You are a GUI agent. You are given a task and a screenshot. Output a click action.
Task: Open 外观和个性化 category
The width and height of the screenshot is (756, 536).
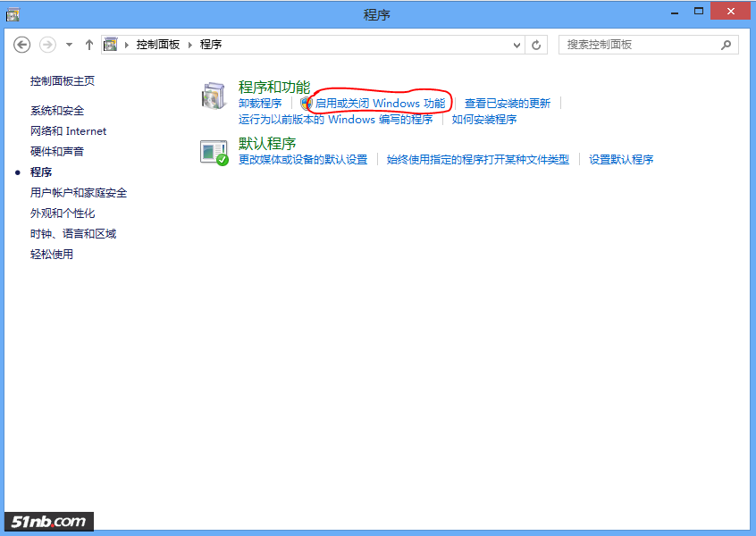(63, 213)
